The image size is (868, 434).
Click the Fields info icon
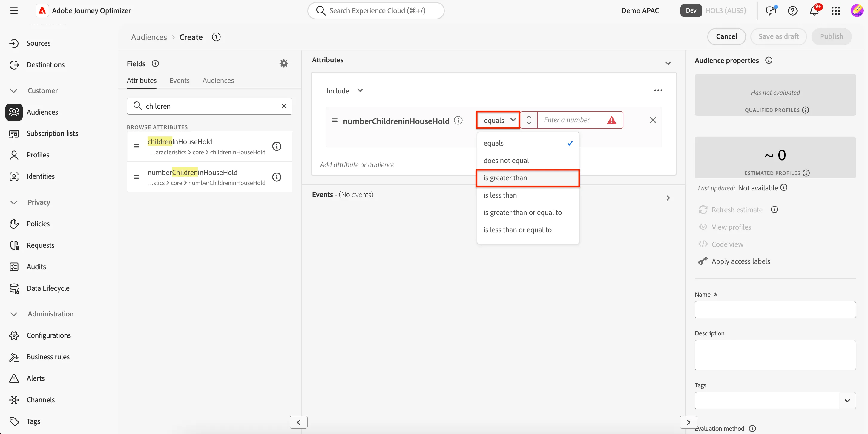[x=155, y=63]
